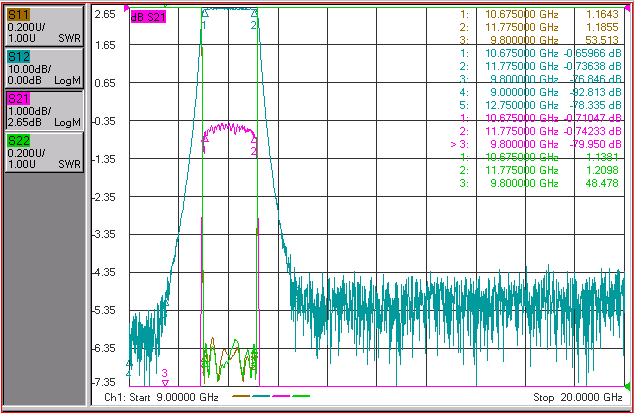Click magenta reference level triangle at top-left
Viewport: 634px width, 413px height.
(126, 8)
